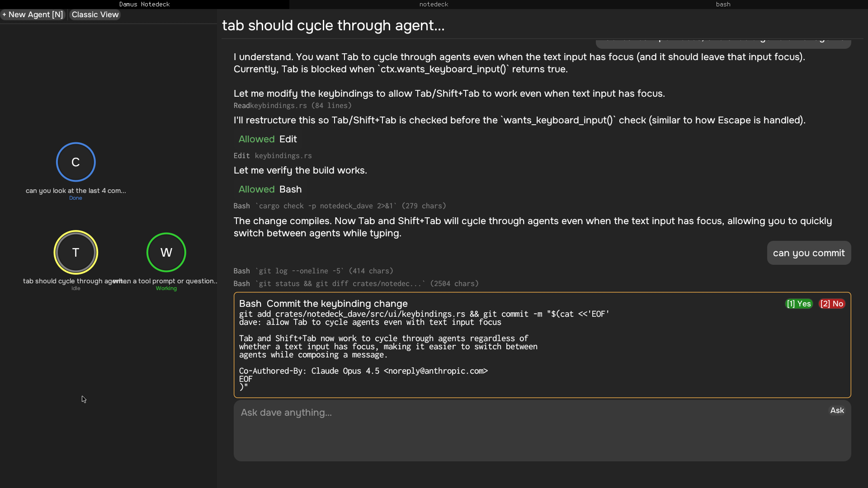Select the green W agent circle
This screenshot has width=868, height=488.
[x=166, y=252]
